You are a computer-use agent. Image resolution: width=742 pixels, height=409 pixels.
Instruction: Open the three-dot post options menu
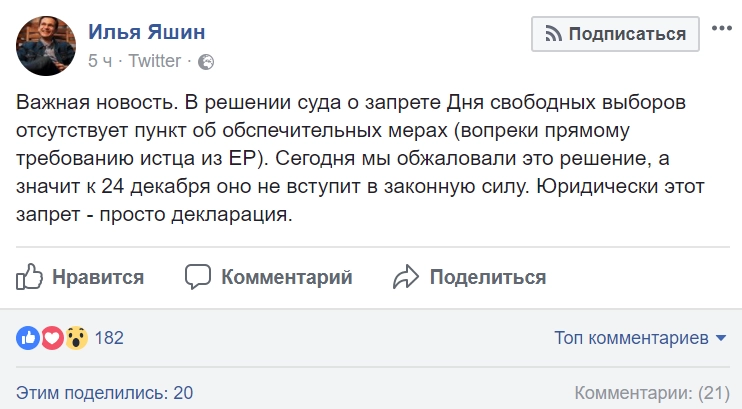tap(721, 29)
